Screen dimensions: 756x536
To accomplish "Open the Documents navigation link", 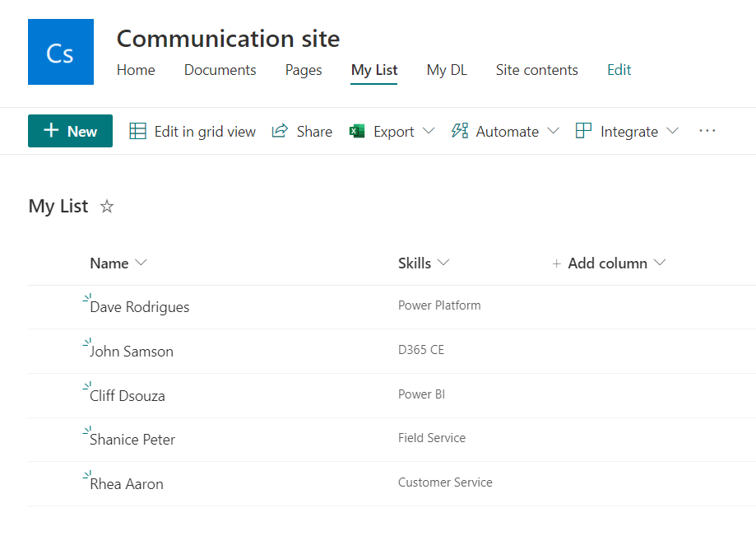I will click(220, 70).
